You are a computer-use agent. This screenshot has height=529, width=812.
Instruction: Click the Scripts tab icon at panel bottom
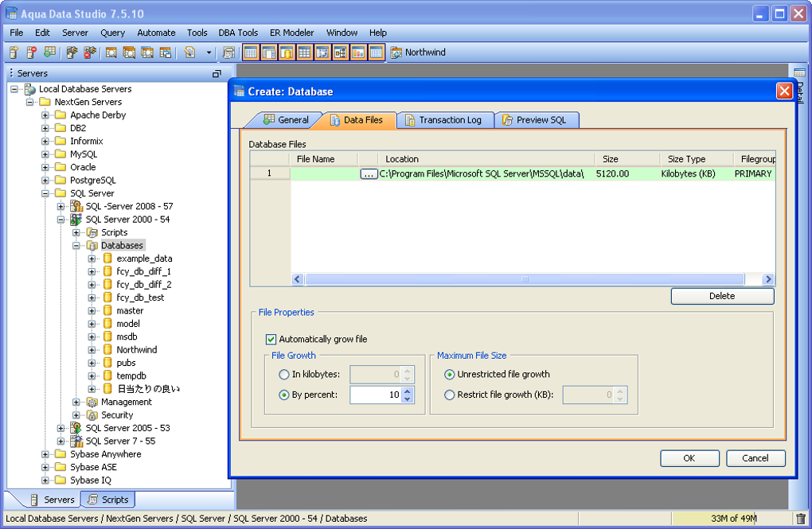click(93, 500)
